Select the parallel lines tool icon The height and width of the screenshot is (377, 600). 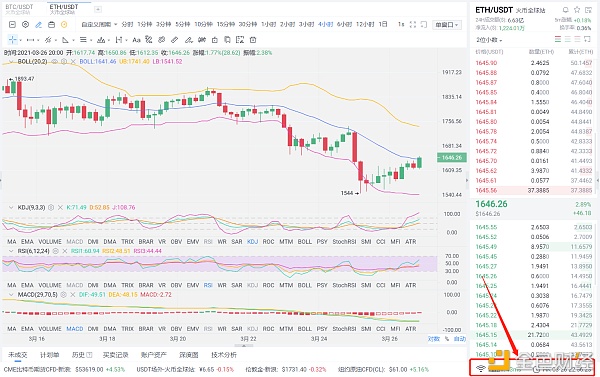[x=83, y=40]
